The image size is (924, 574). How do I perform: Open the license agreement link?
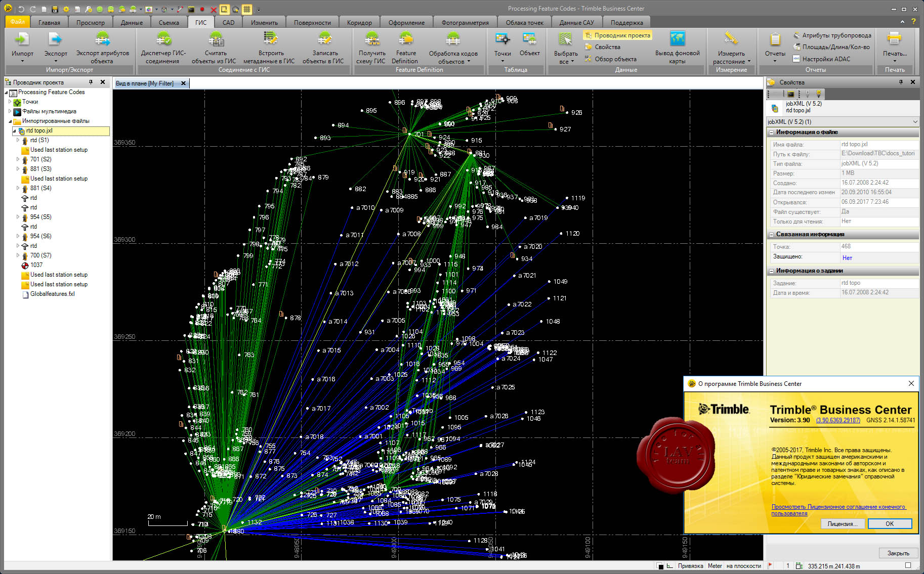(x=838, y=510)
